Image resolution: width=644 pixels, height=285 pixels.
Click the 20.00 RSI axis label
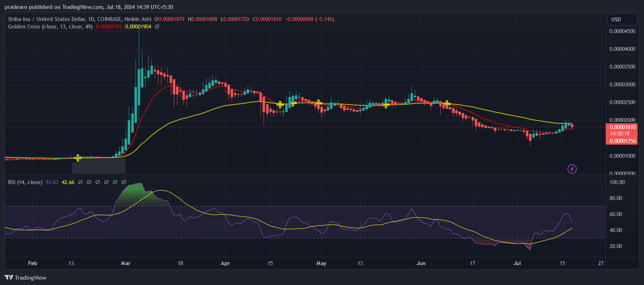click(616, 246)
